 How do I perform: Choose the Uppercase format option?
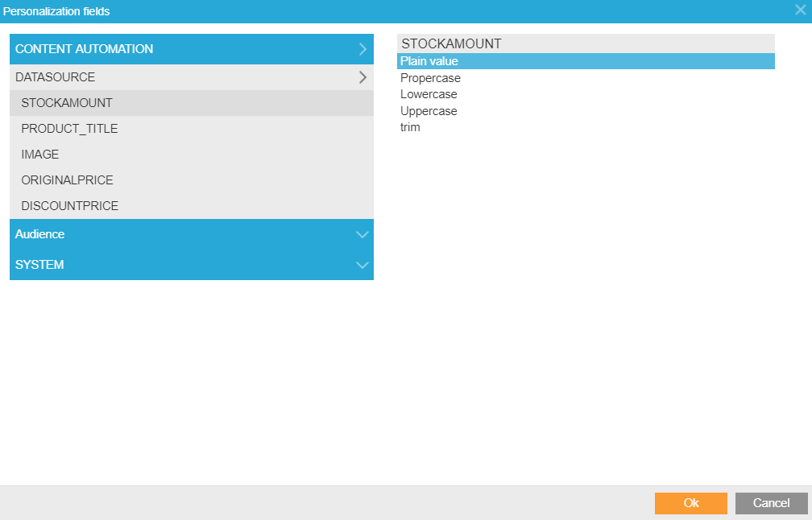point(429,111)
